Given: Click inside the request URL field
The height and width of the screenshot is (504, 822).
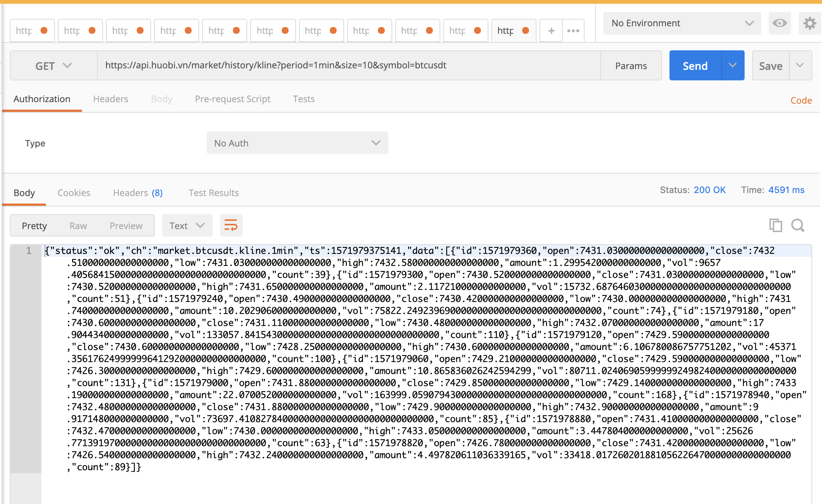Looking at the screenshot, I should click(x=338, y=65).
